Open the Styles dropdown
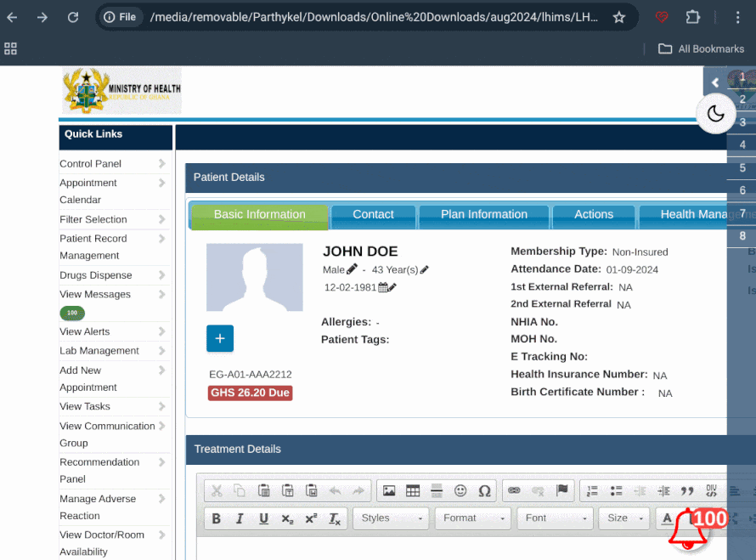 (x=392, y=518)
